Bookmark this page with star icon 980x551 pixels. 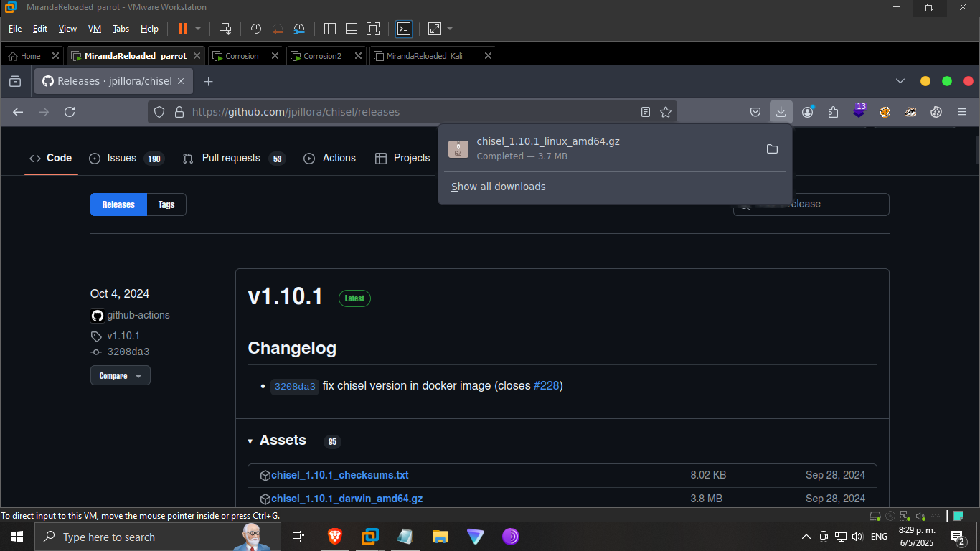tap(666, 112)
